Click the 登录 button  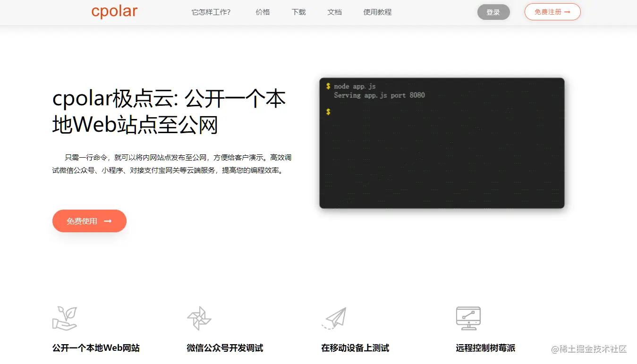click(493, 12)
